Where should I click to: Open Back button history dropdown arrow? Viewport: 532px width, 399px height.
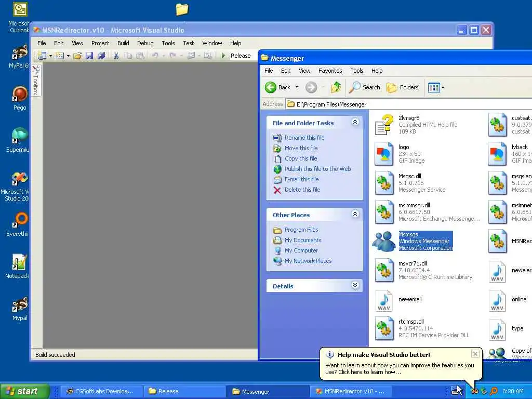(x=297, y=87)
